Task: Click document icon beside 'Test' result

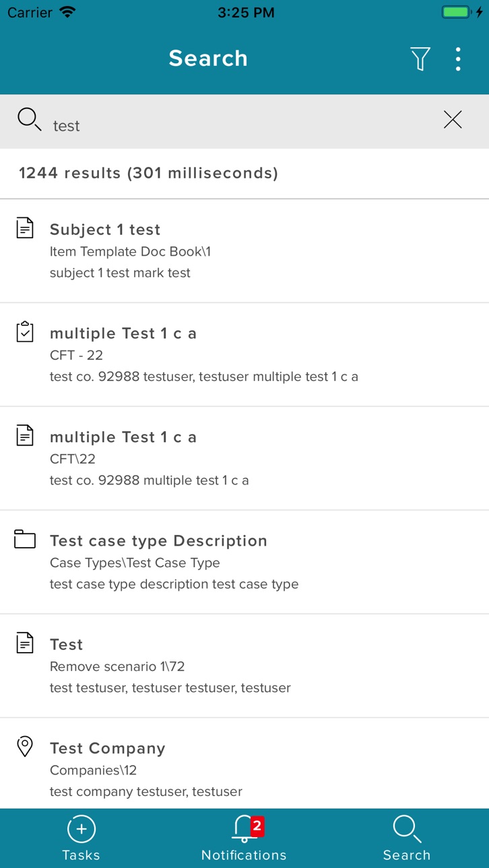Action: pyautogui.click(x=25, y=643)
